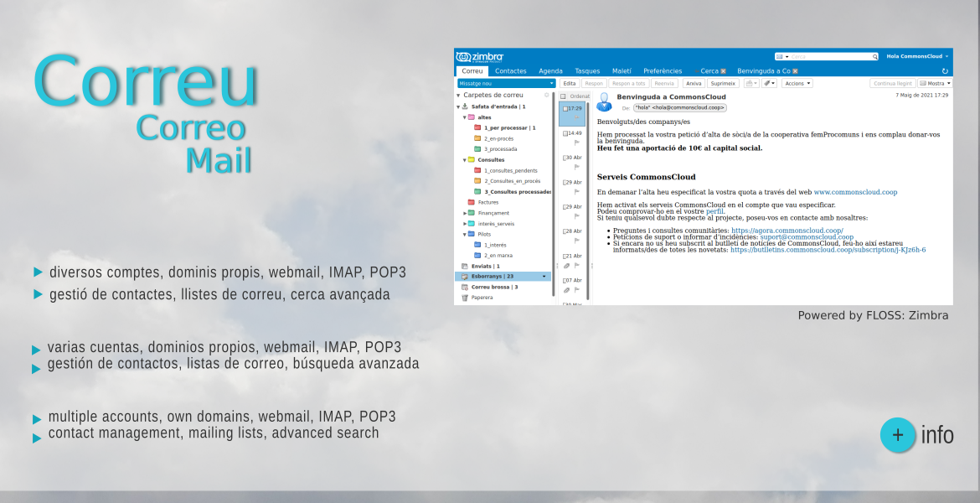Open the tag button dropdown
This screenshot has width=980, height=503.
pyautogui.click(x=773, y=83)
